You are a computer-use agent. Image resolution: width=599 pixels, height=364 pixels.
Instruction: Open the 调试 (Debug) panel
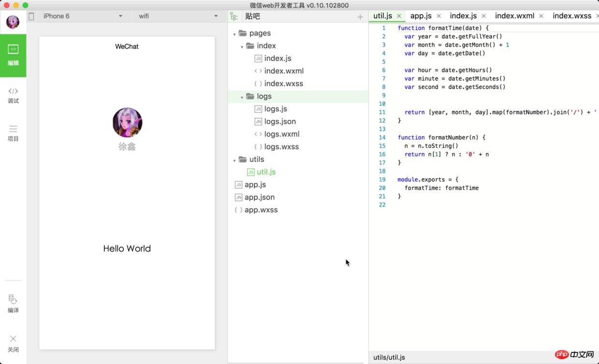(13, 95)
